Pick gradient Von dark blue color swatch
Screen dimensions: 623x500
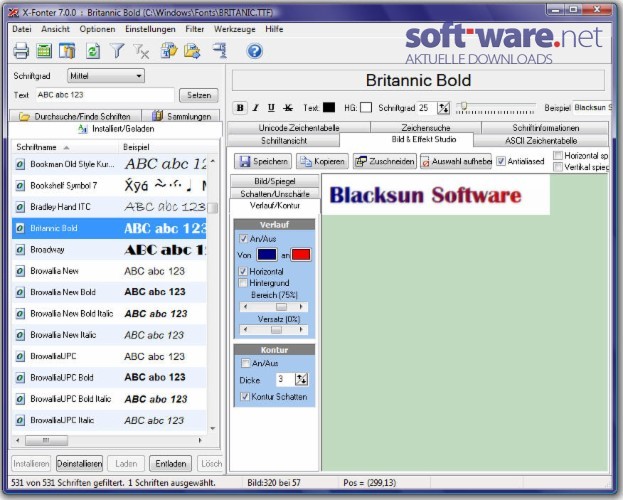pyautogui.click(x=267, y=254)
